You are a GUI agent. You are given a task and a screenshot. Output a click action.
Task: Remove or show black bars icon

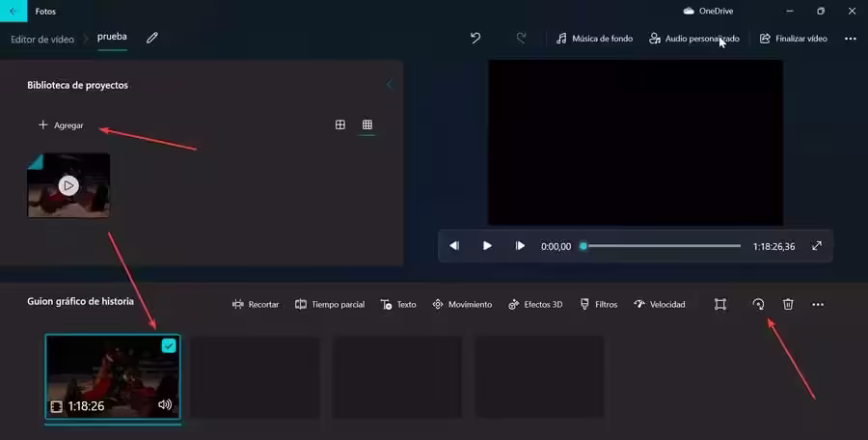[720, 304]
